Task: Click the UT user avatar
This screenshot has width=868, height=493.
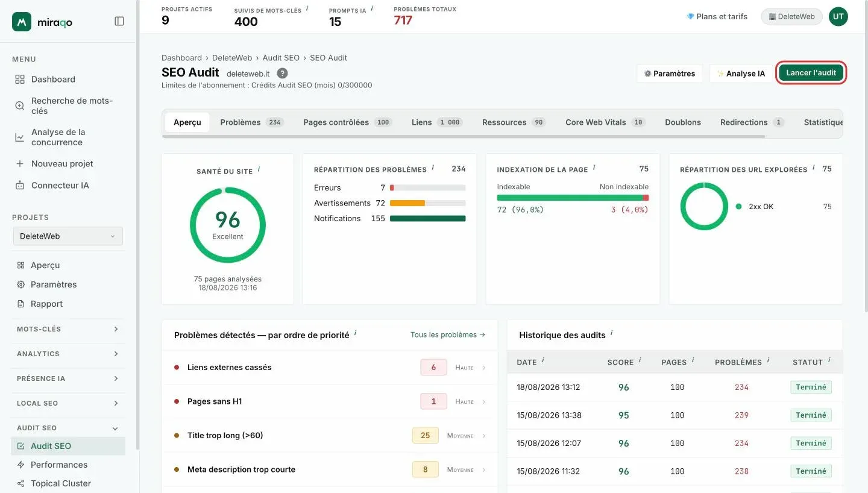Action: pyautogui.click(x=838, y=17)
